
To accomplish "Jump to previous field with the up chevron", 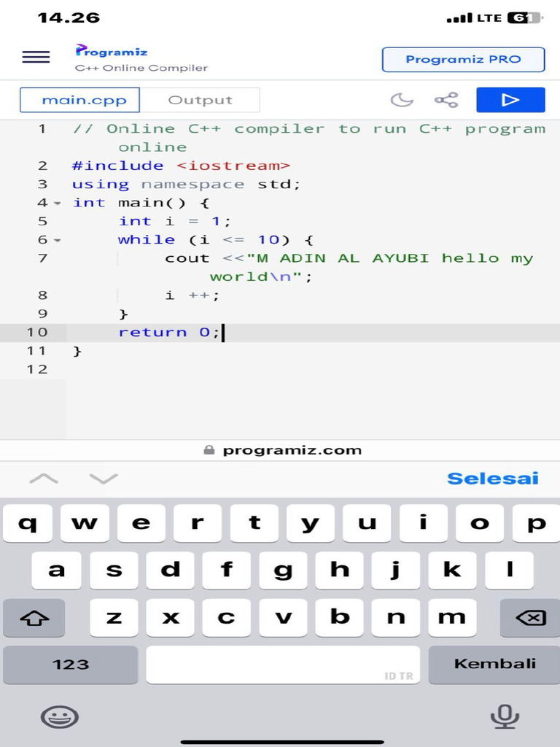I will (x=44, y=479).
